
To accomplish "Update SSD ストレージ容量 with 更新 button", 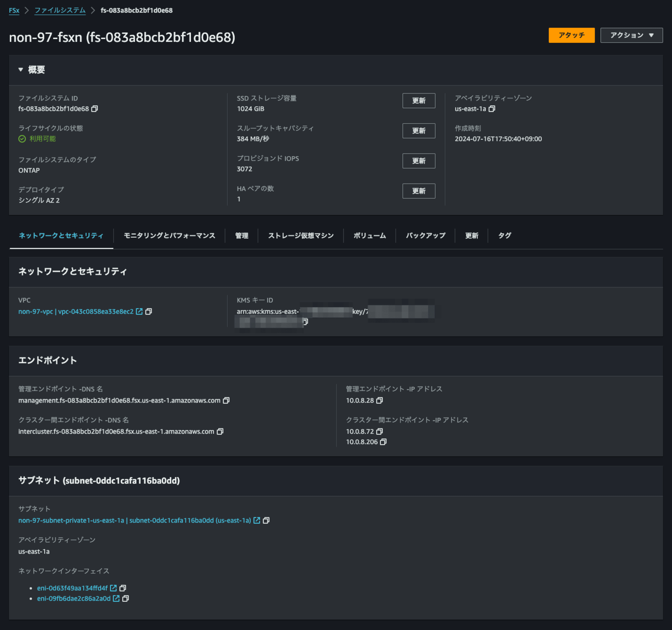I will coord(418,101).
